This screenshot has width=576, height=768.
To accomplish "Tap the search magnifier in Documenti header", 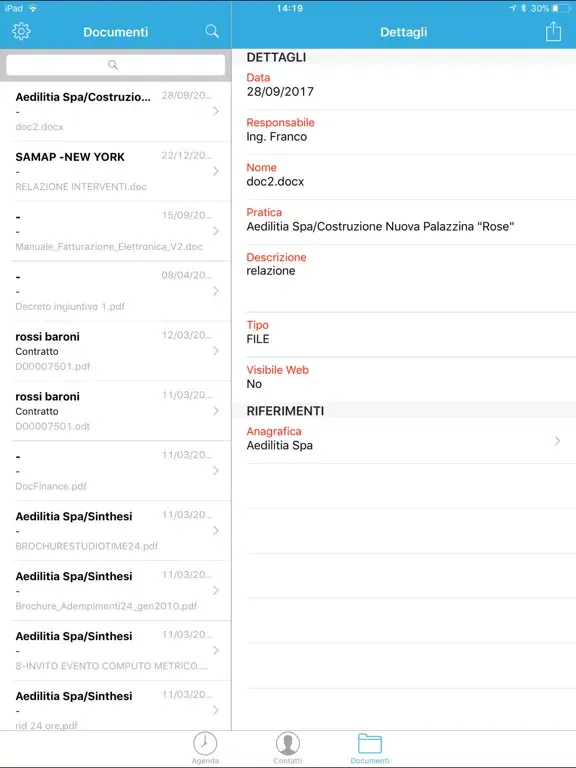I will tap(212, 31).
